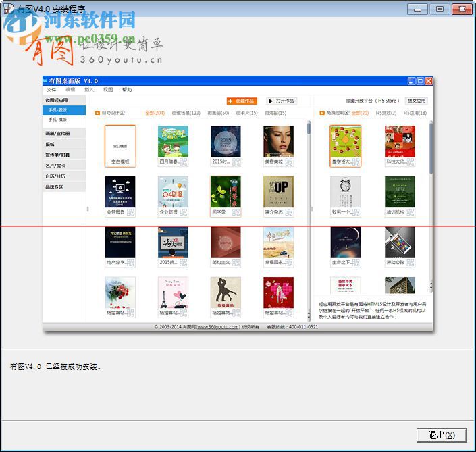Image resolution: width=476 pixels, height=452 pixels.
Task: Open the 美容美妆 template thumbnail
Action: pyautogui.click(x=278, y=142)
